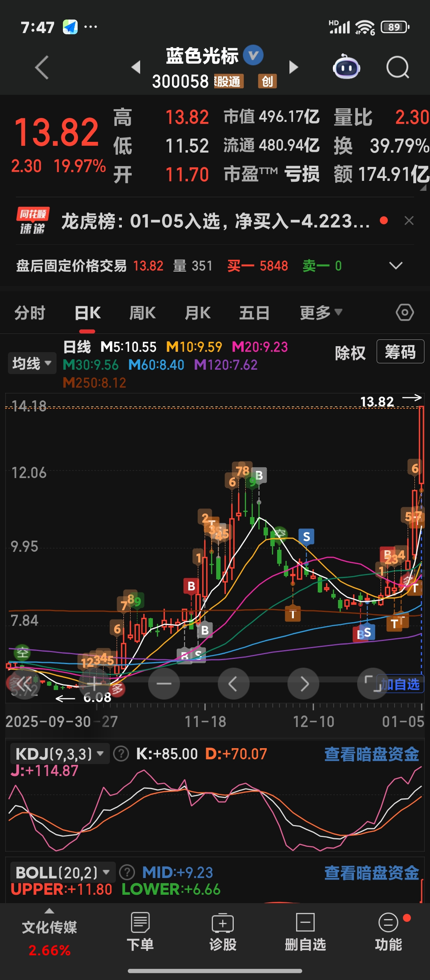430x980 pixels.
Task: Go to next stock with right triangle
Action: (x=293, y=67)
